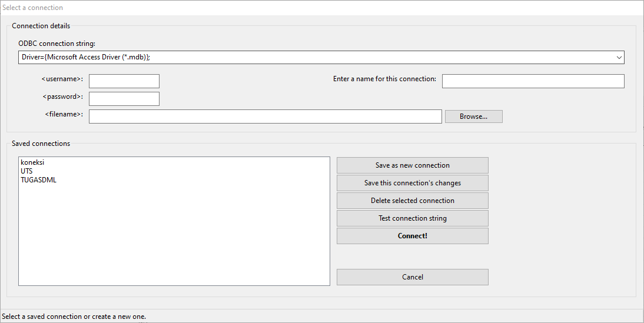Image resolution: width=644 pixels, height=323 pixels.
Task: Click the Enter a name for this connection label
Action: coord(384,79)
